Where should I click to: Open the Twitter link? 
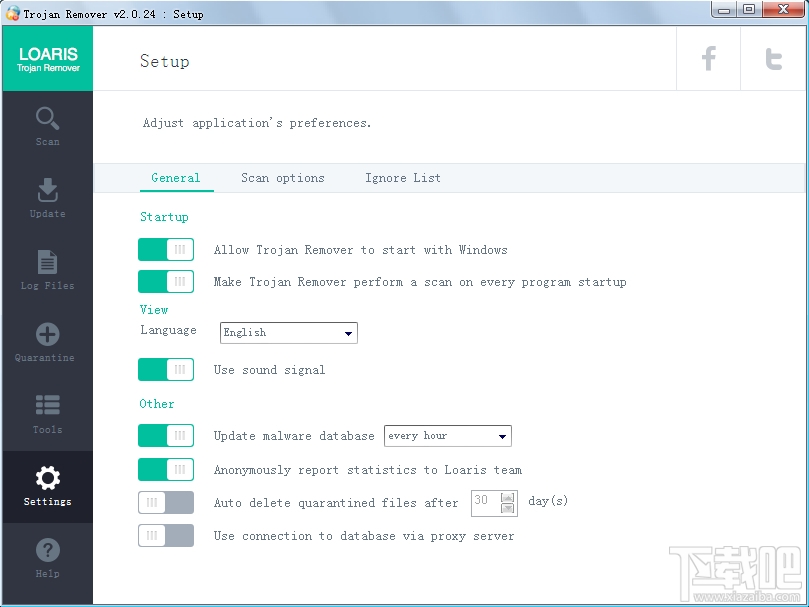coord(774,59)
